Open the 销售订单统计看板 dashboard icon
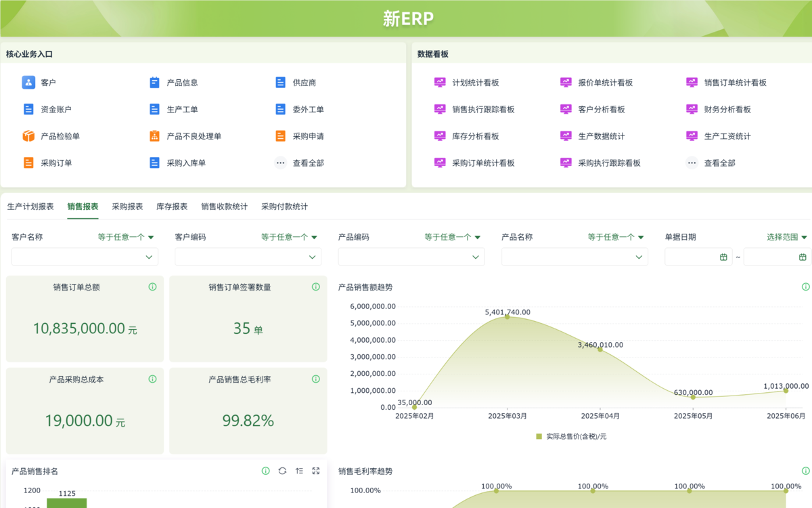812x508 pixels. click(x=692, y=83)
